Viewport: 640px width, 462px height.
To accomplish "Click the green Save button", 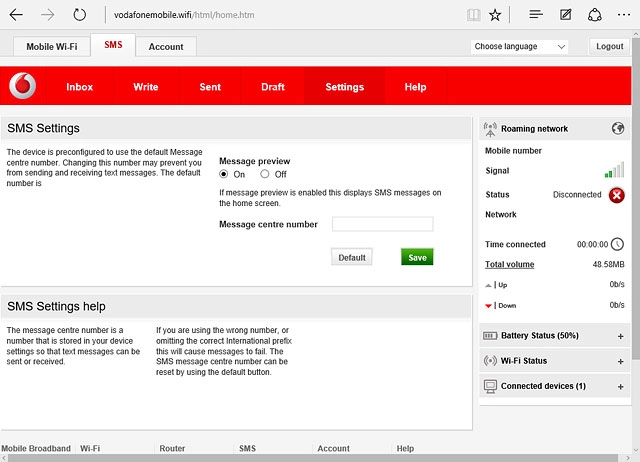I will [417, 257].
